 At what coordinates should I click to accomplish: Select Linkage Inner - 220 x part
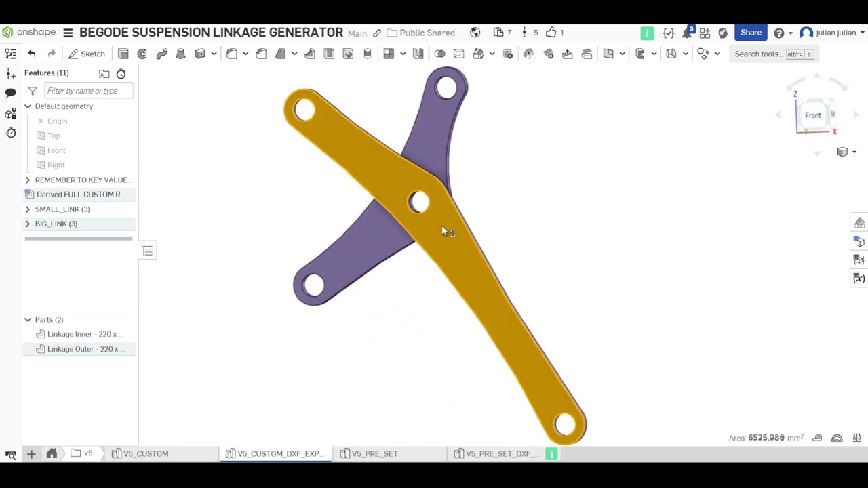coord(79,334)
